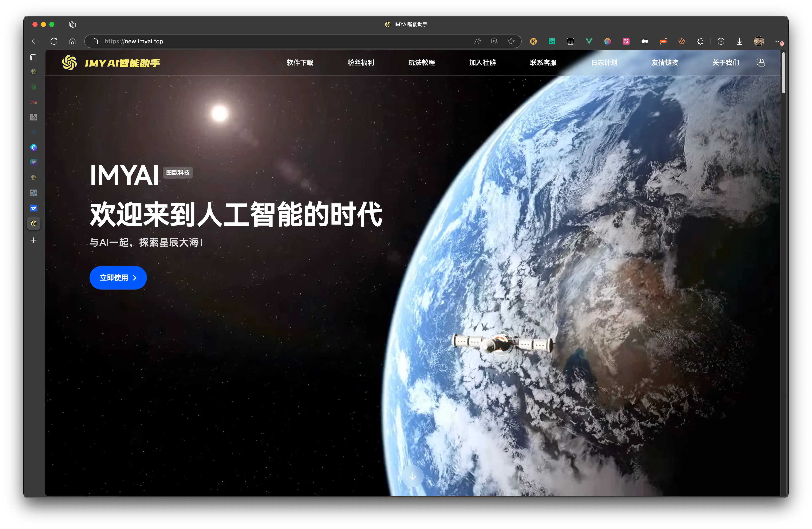Open the Extensions puzzle piece menu
This screenshot has width=812, height=529.
(700, 41)
